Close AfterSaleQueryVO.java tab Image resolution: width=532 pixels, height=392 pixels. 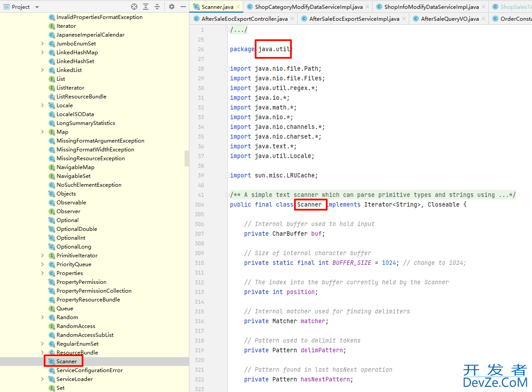[x=483, y=19]
